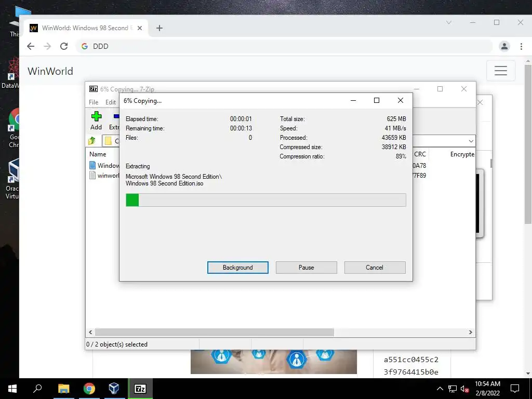532x399 pixels.
Task: Open the notification center icon
Action: (x=515, y=389)
